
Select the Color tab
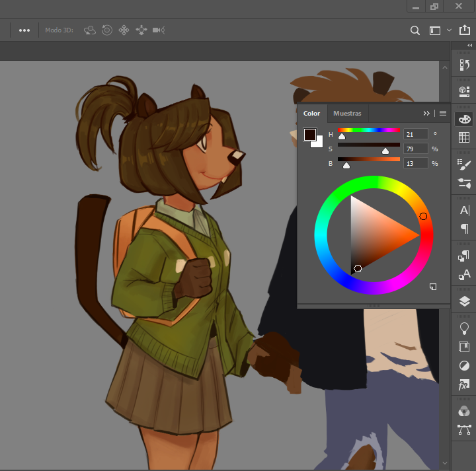pos(311,114)
